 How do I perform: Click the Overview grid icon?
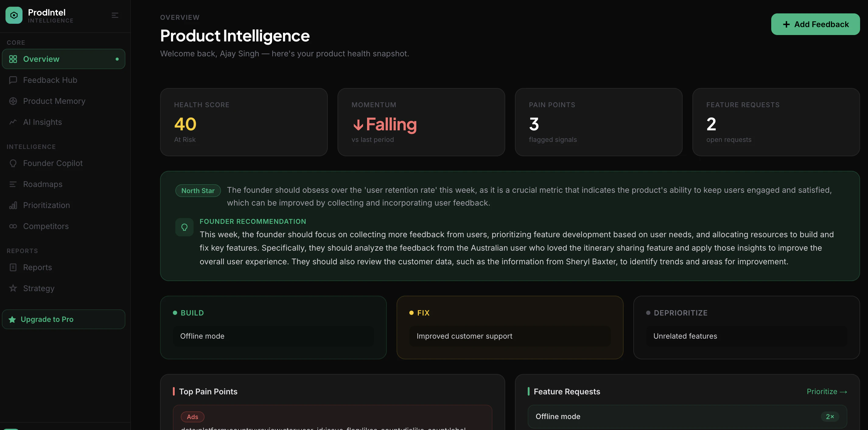pyautogui.click(x=13, y=59)
